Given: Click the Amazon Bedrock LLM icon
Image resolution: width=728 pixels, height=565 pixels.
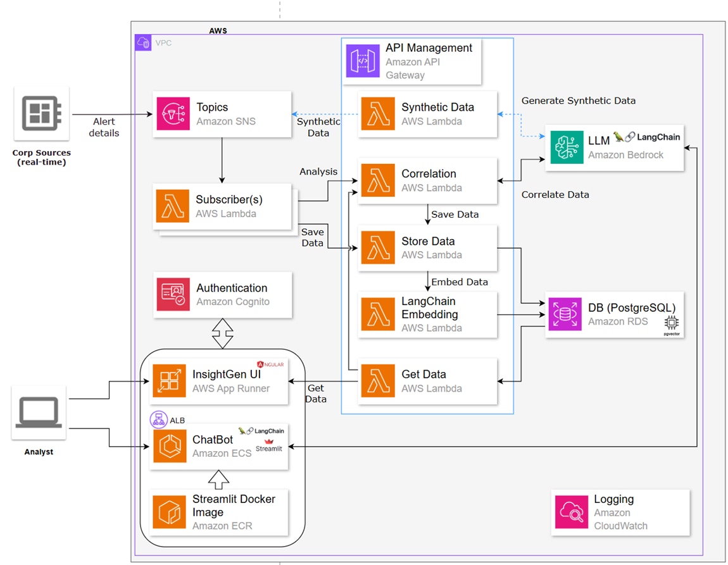Looking at the screenshot, I should point(565,148).
